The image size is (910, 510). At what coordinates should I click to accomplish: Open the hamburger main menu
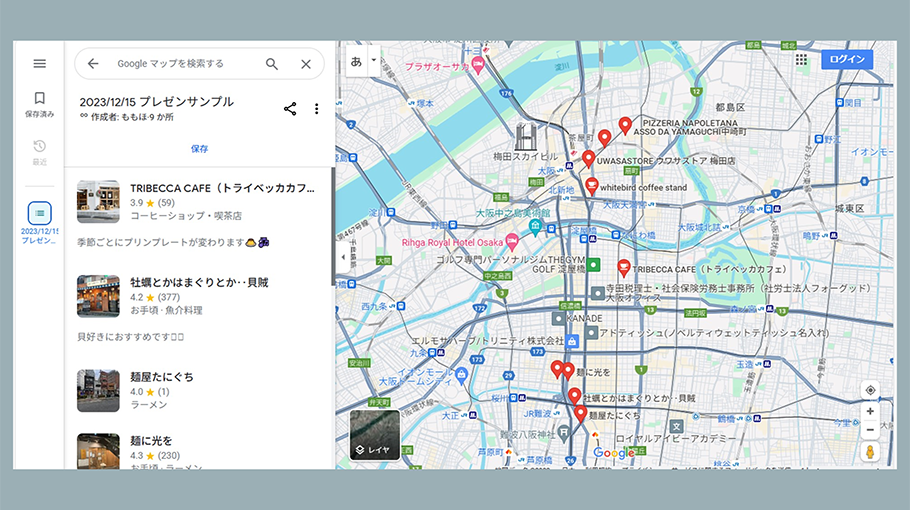pos(39,64)
